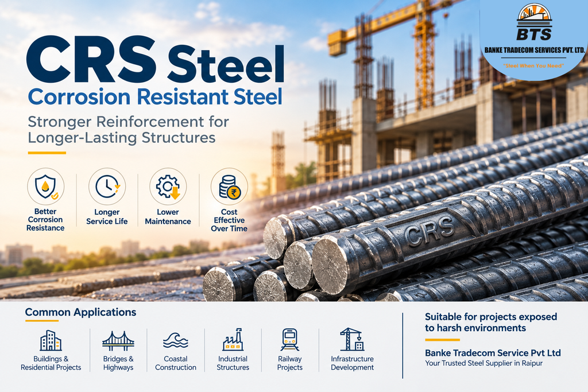Click the 'Buildings & Residential Projects' label
This screenshot has height=392, width=588.
(x=51, y=363)
